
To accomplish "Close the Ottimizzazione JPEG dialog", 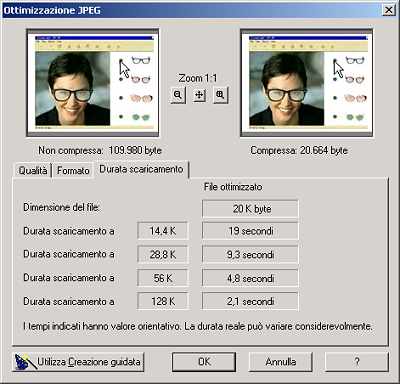I will (389, 10).
